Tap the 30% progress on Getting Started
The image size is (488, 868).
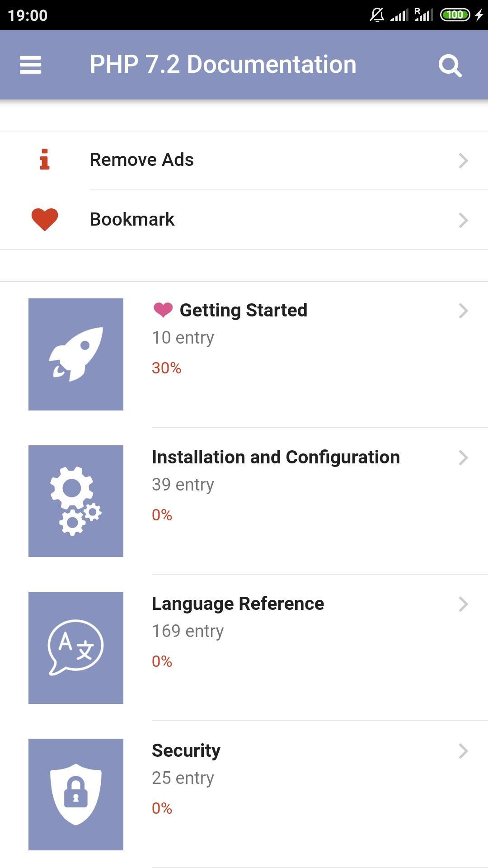(x=166, y=368)
